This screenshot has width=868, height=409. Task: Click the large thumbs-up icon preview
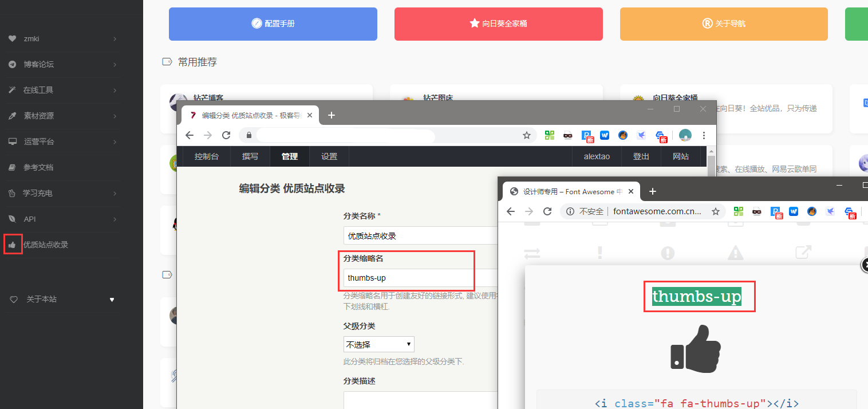point(696,348)
